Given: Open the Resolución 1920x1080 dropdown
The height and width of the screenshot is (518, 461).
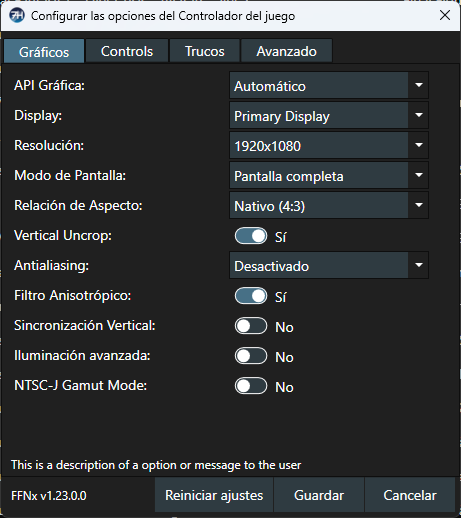Looking at the screenshot, I should click(329, 145).
